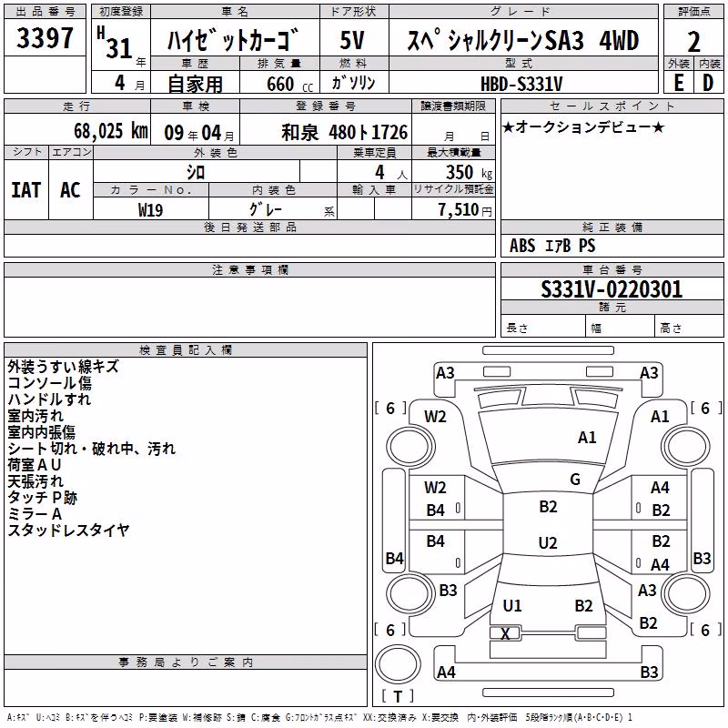Screen dimensions: 728x728
Task: Click inspector note 室内汚れ
Action: [x=35, y=416]
